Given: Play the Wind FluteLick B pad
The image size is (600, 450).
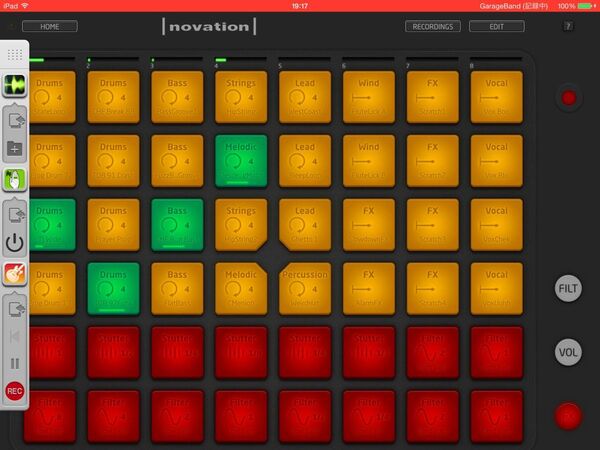Looking at the screenshot, I should (369, 161).
